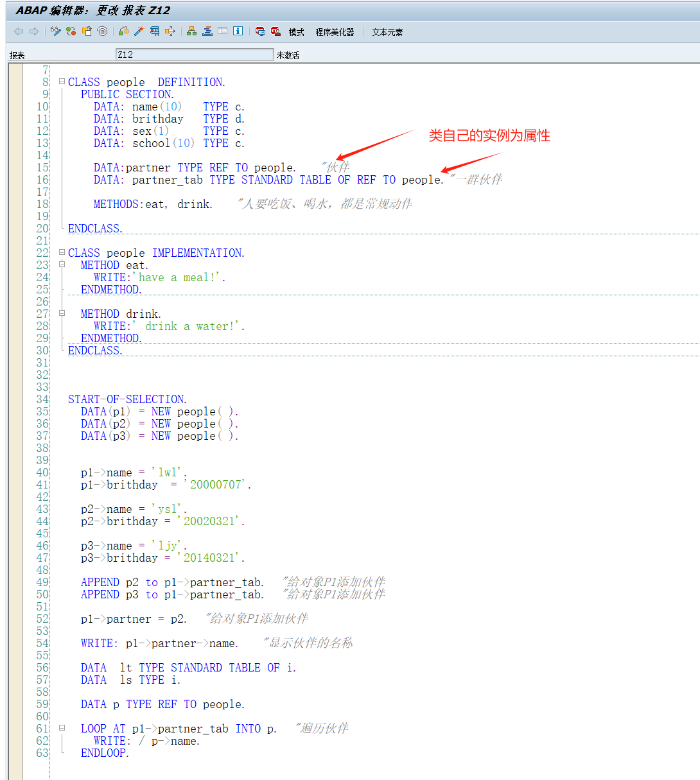Click 'WRITE: p1->partner->name.' line
The height and width of the screenshot is (780, 700).
pos(159,643)
